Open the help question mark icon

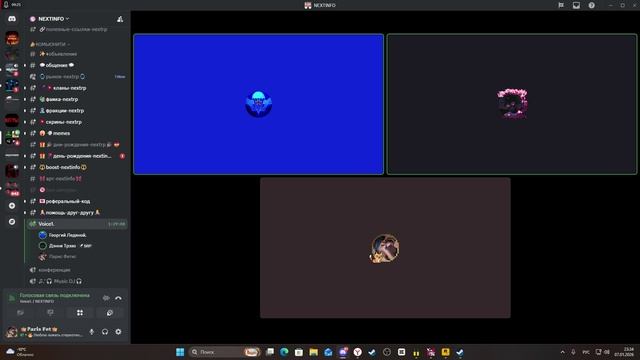(591, 5)
